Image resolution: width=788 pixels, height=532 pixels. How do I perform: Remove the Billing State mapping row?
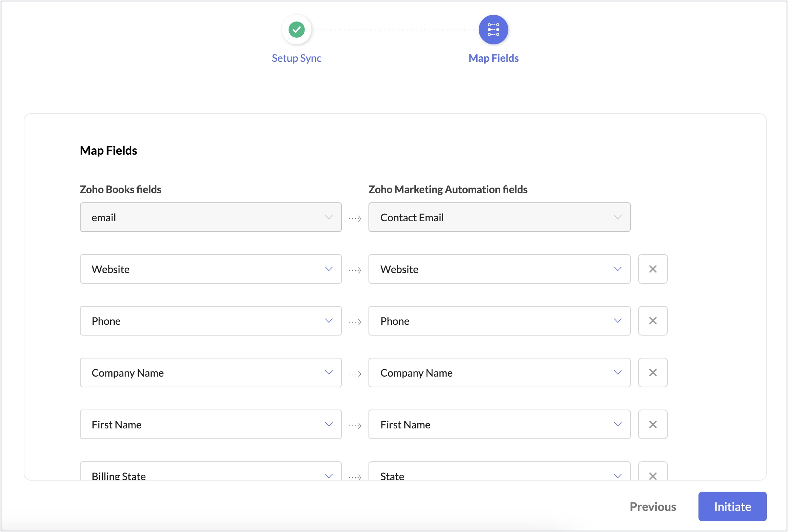(x=653, y=471)
